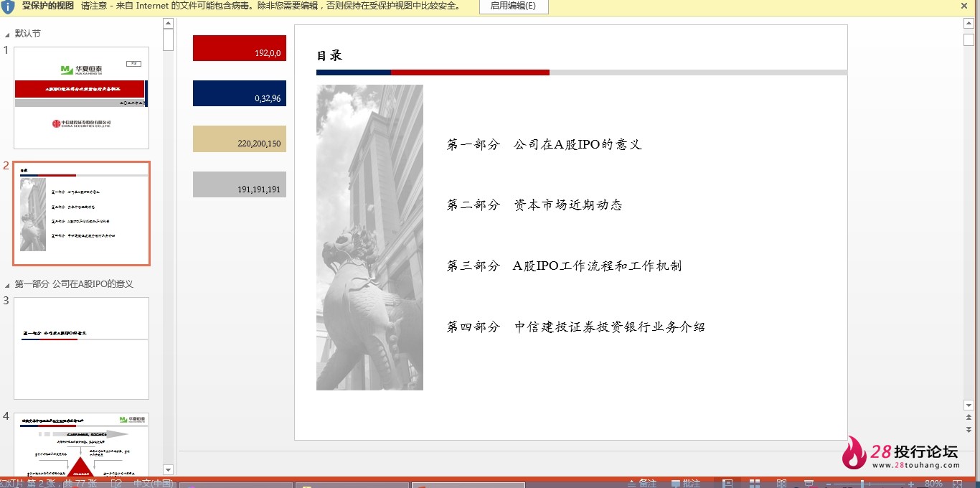Click the Protected View shield icon

tap(8, 6)
